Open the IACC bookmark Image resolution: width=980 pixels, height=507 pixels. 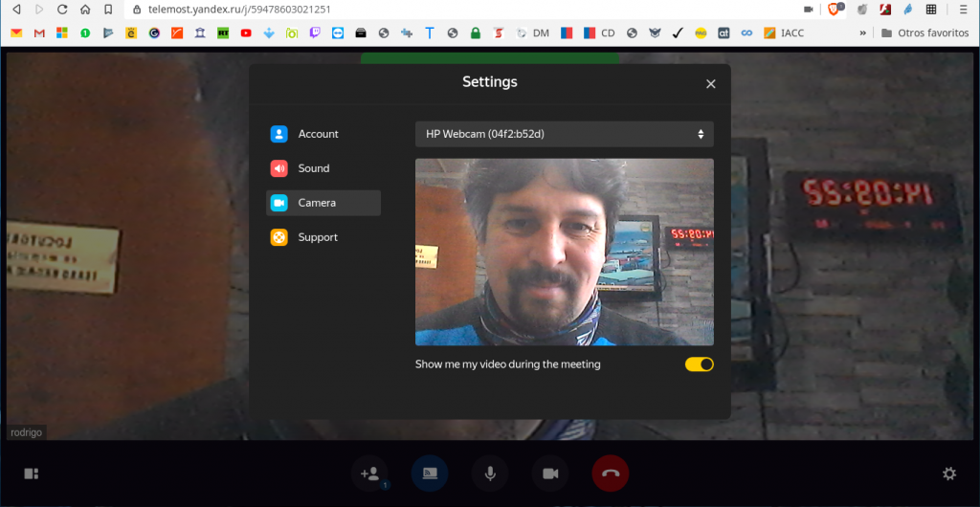pyautogui.click(x=784, y=33)
